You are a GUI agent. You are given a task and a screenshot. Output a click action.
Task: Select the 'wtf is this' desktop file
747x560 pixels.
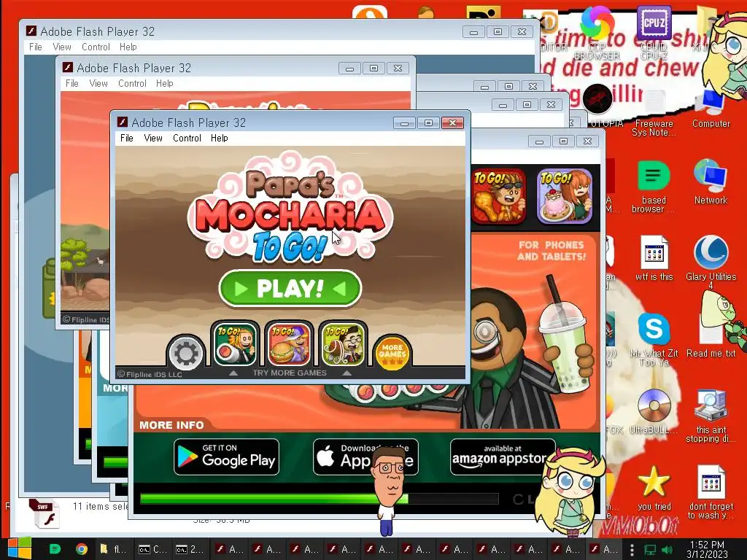[654, 259]
